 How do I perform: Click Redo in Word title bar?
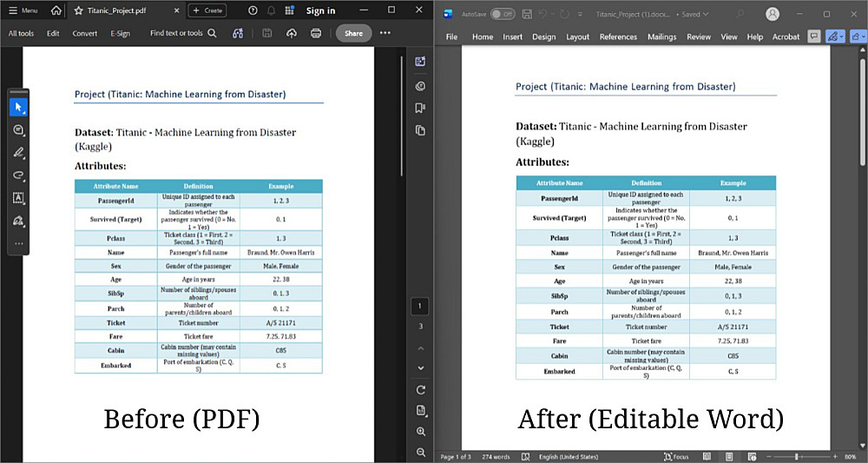click(564, 14)
